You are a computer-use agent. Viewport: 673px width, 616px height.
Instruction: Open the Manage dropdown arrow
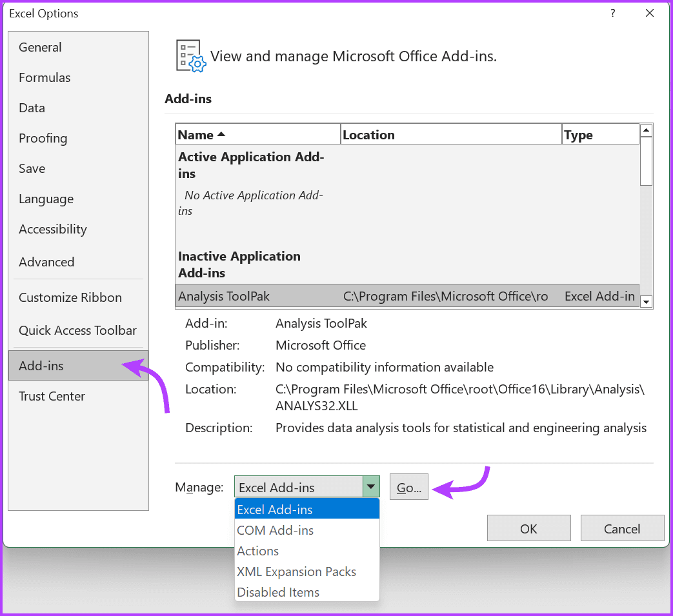(371, 486)
